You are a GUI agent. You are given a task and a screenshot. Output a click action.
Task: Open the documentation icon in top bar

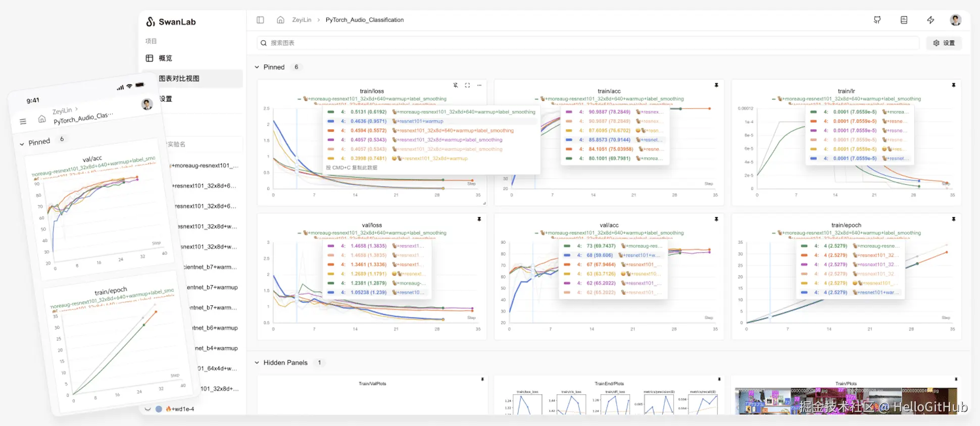coord(904,20)
